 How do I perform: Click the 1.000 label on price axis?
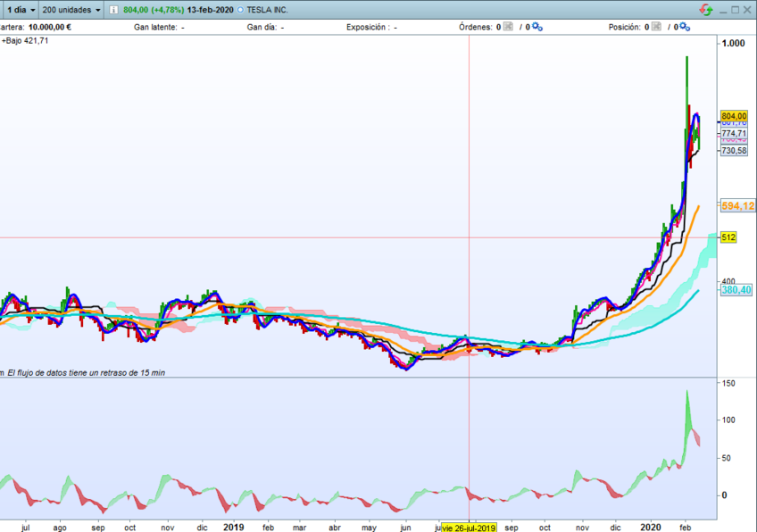734,44
